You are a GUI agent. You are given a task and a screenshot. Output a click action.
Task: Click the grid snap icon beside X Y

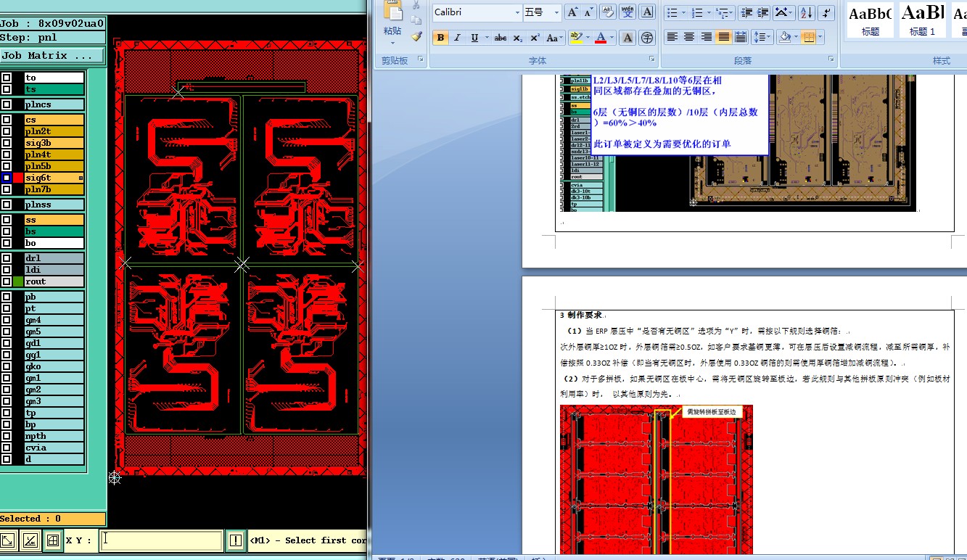[52, 540]
